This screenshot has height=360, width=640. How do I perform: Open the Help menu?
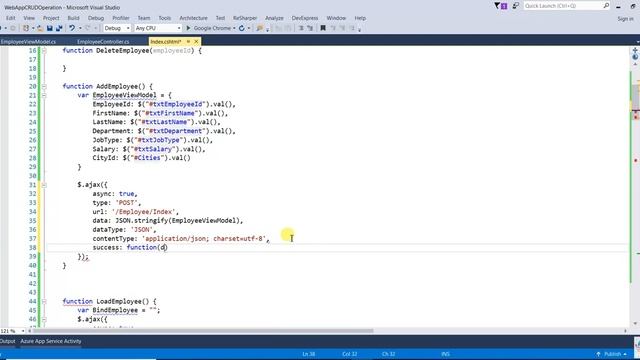pos(360,18)
